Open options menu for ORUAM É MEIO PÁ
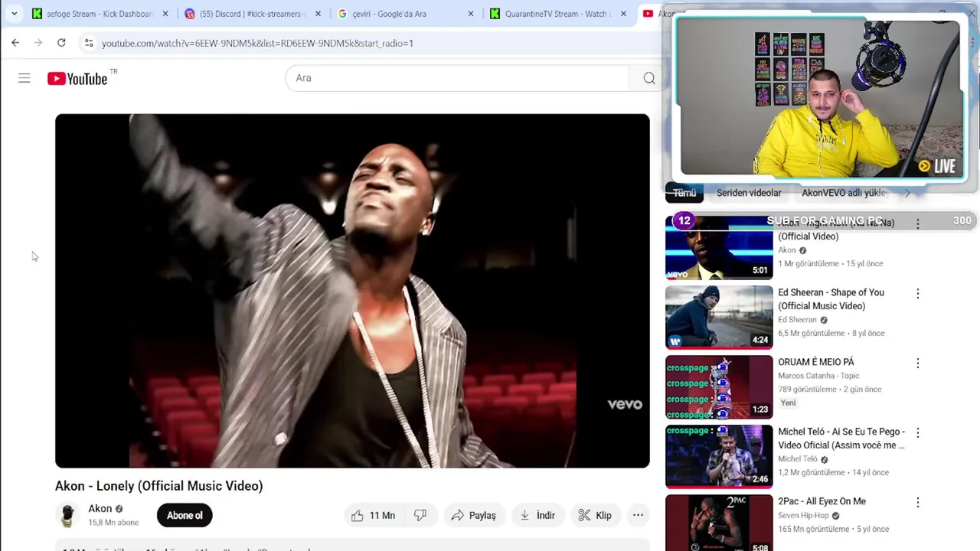 tap(917, 363)
